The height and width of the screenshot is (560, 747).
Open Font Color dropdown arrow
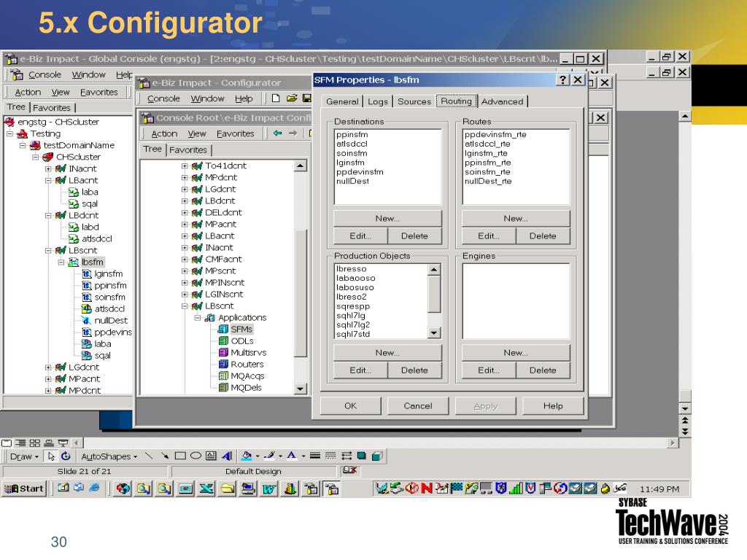303,456
